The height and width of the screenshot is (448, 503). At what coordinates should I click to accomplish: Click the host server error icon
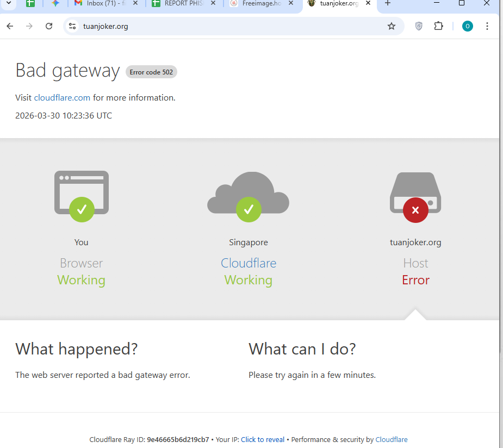pyautogui.click(x=415, y=197)
